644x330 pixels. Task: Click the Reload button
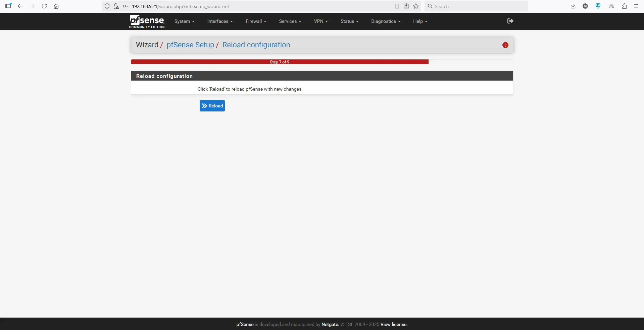[212, 106]
